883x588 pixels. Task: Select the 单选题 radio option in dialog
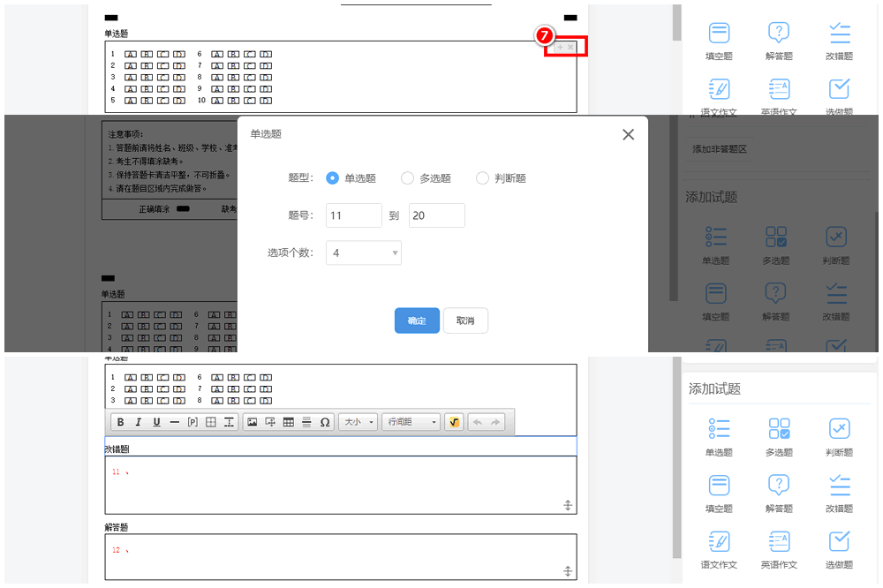click(333, 178)
